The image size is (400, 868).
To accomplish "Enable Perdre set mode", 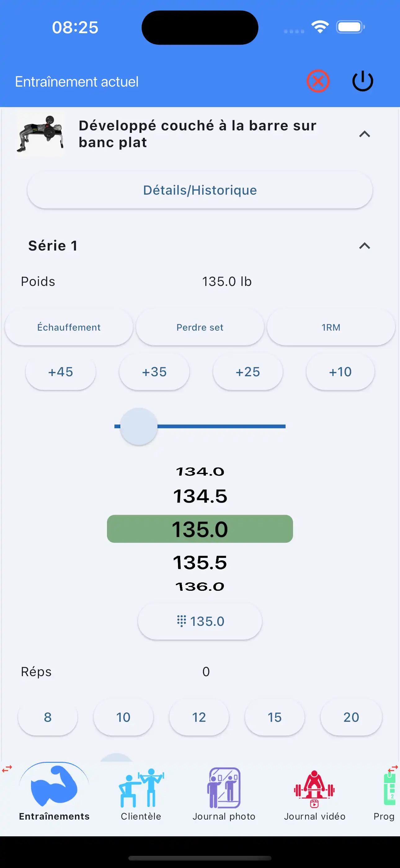I will tap(200, 327).
